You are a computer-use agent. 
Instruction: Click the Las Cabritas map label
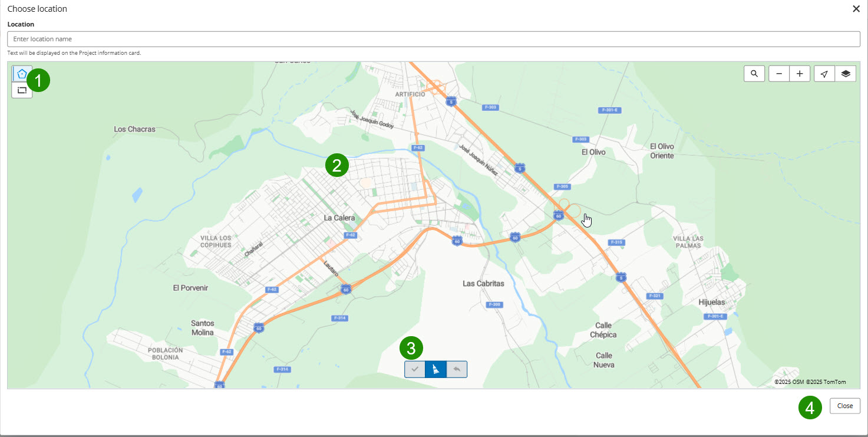[483, 284]
